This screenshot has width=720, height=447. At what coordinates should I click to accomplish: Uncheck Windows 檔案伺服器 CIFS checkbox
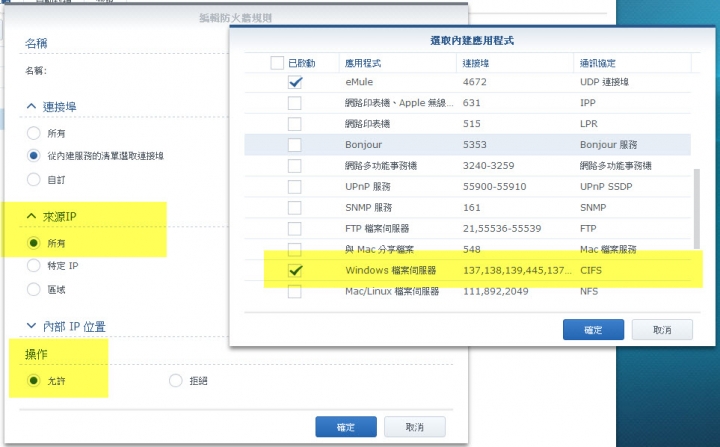(x=295, y=271)
